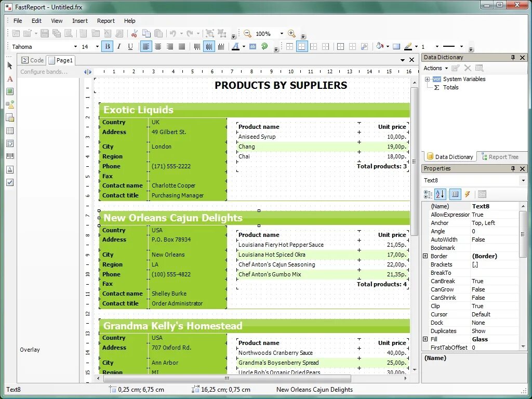Expand System Variables tree node
This screenshot has height=399, width=532.
427,79
